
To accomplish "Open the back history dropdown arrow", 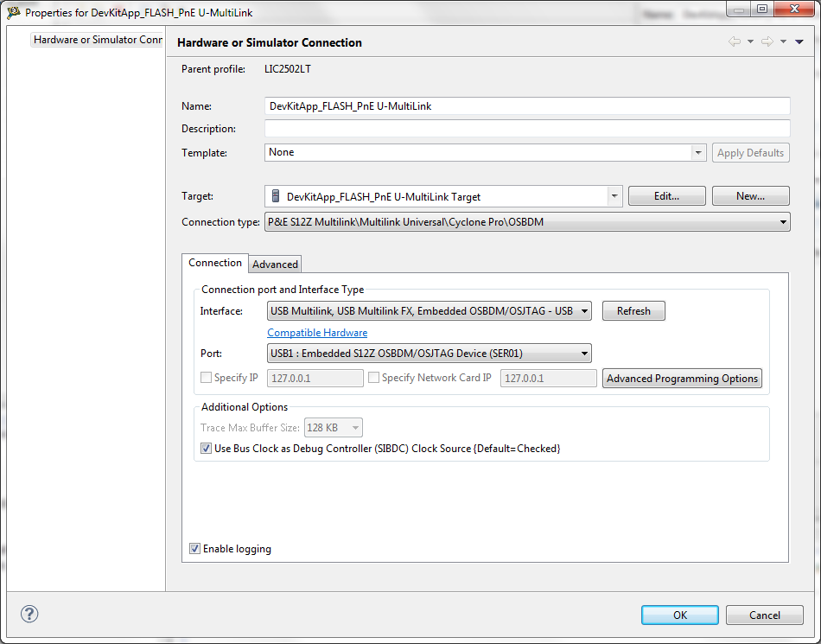I will (750, 41).
